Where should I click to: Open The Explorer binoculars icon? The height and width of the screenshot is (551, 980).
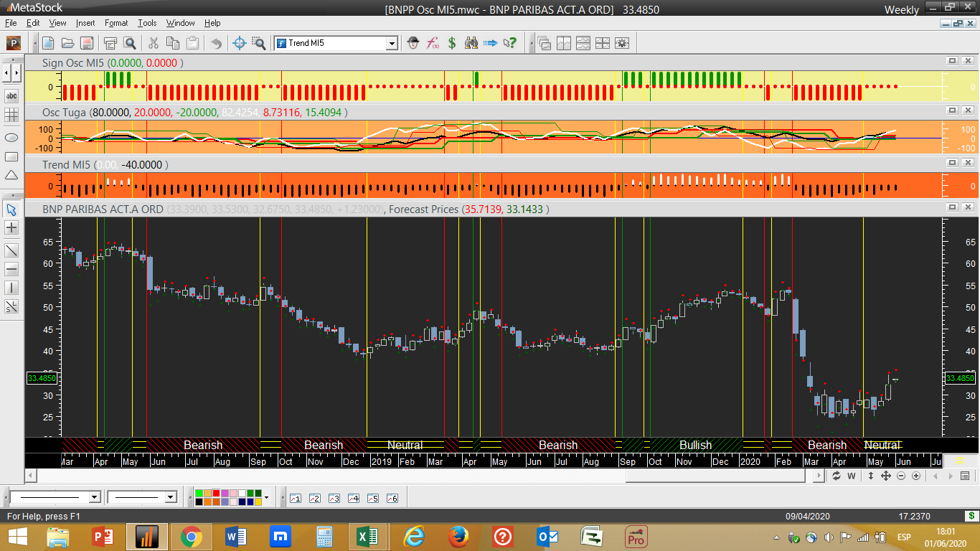tap(471, 43)
